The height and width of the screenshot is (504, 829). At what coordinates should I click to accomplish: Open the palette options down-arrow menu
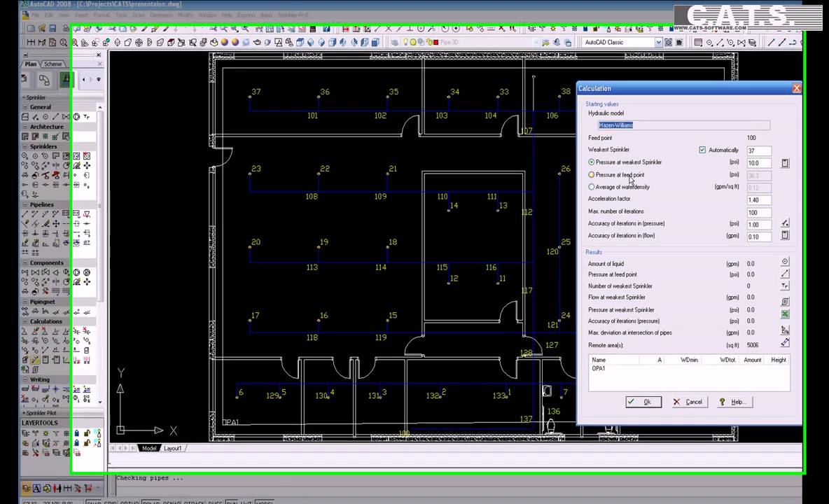tap(99, 80)
